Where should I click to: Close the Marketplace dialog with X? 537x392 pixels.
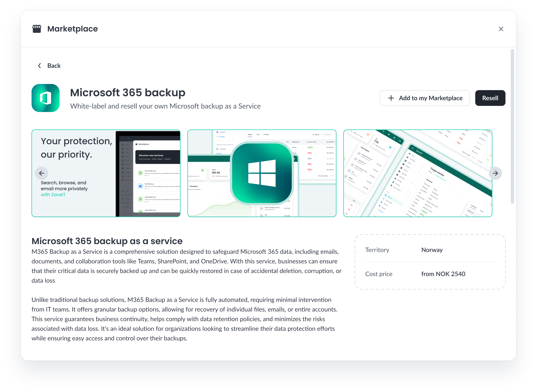(x=501, y=29)
